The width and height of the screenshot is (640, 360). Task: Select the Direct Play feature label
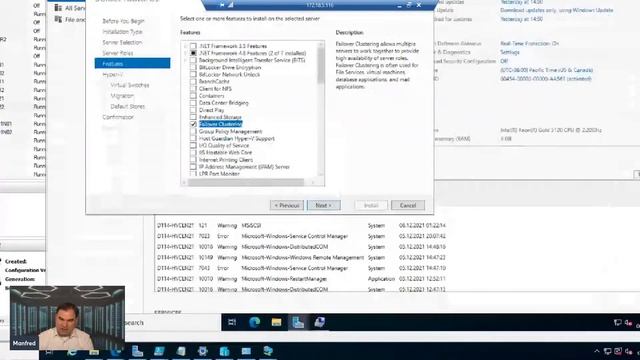[x=211, y=110]
